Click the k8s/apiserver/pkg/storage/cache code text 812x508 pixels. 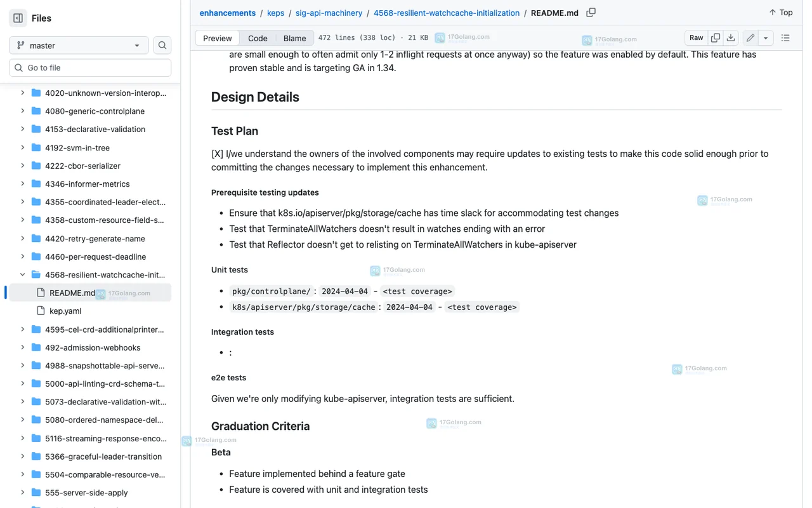[304, 307]
